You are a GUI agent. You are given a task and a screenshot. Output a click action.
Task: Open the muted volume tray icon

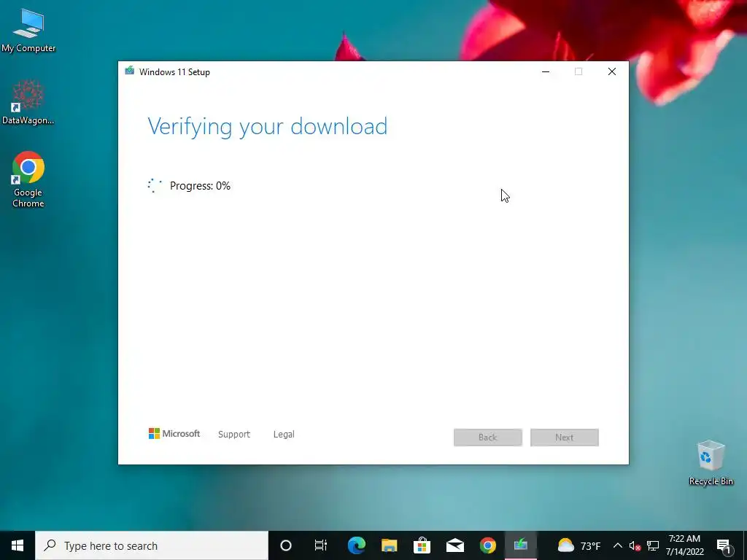point(635,545)
